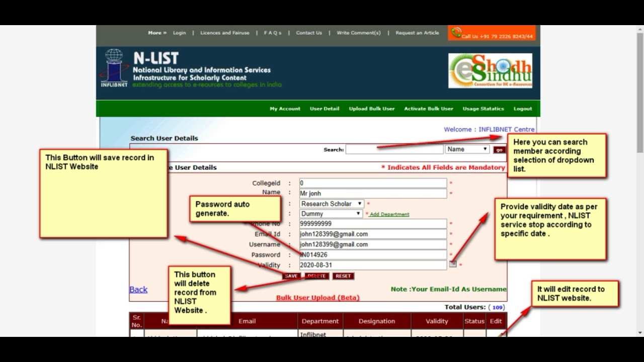Click the eShodh Sindhu logo
The width and height of the screenshot is (644, 362).
coord(490,70)
